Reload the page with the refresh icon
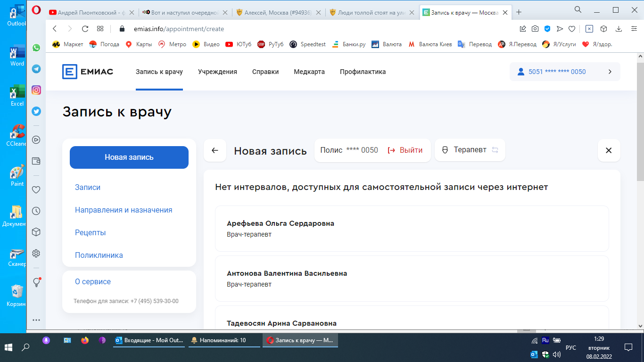This screenshot has width=644, height=362. pyautogui.click(x=85, y=29)
